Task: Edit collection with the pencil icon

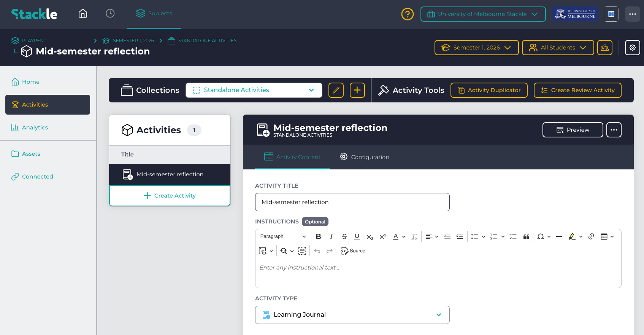Action: tap(336, 90)
